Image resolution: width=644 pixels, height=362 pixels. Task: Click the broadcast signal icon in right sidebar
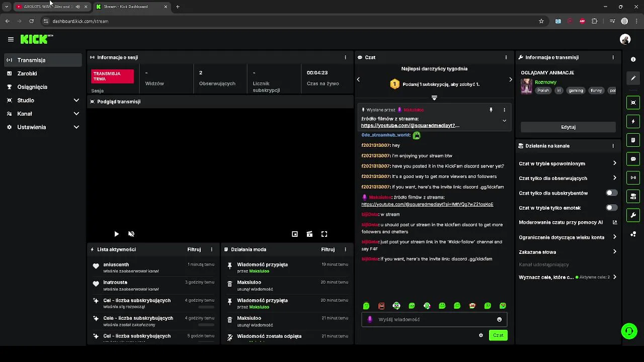(x=633, y=177)
